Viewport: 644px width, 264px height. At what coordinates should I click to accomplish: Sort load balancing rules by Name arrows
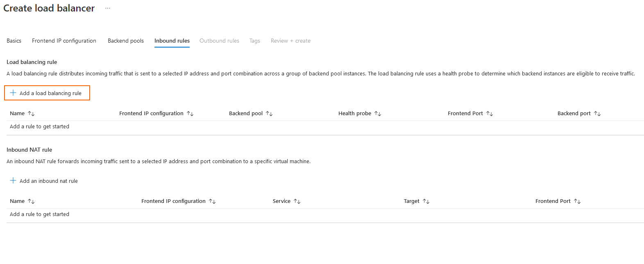tap(31, 114)
